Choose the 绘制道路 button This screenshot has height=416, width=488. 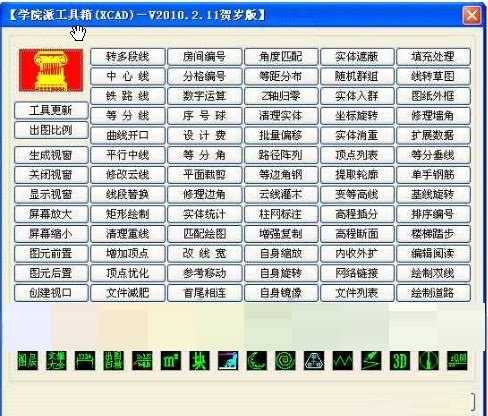click(x=433, y=293)
